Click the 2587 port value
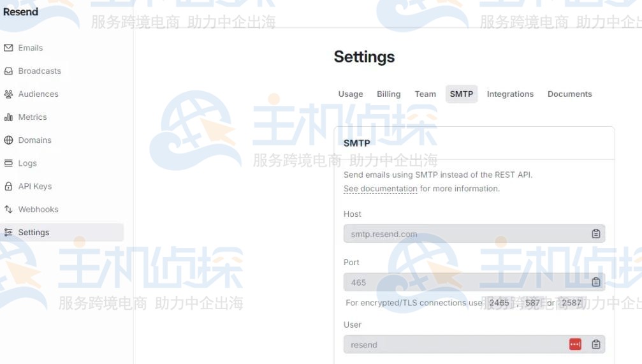642x364 pixels. (572, 303)
